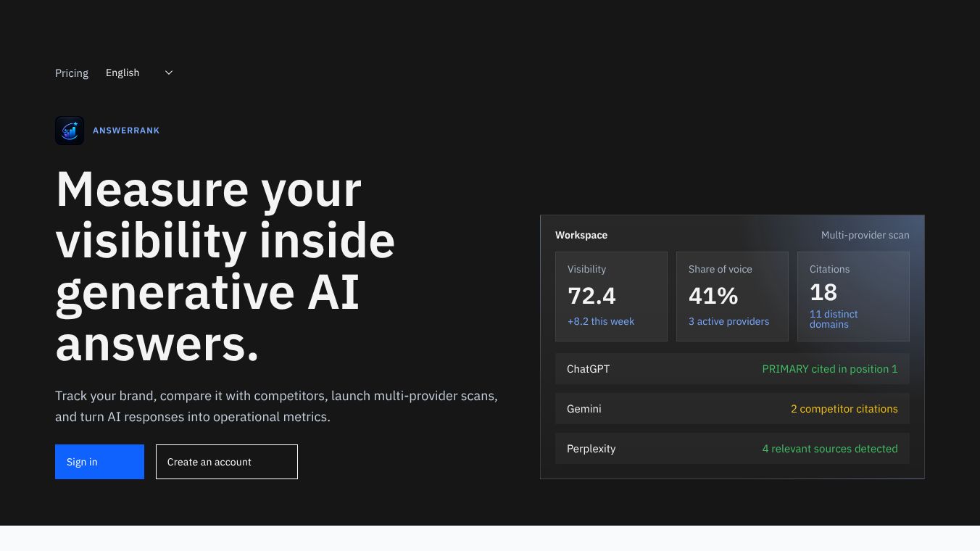The width and height of the screenshot is (980, 551).
Task: Select the Citations 18 metric card
Action: click(x=853, y=297)
